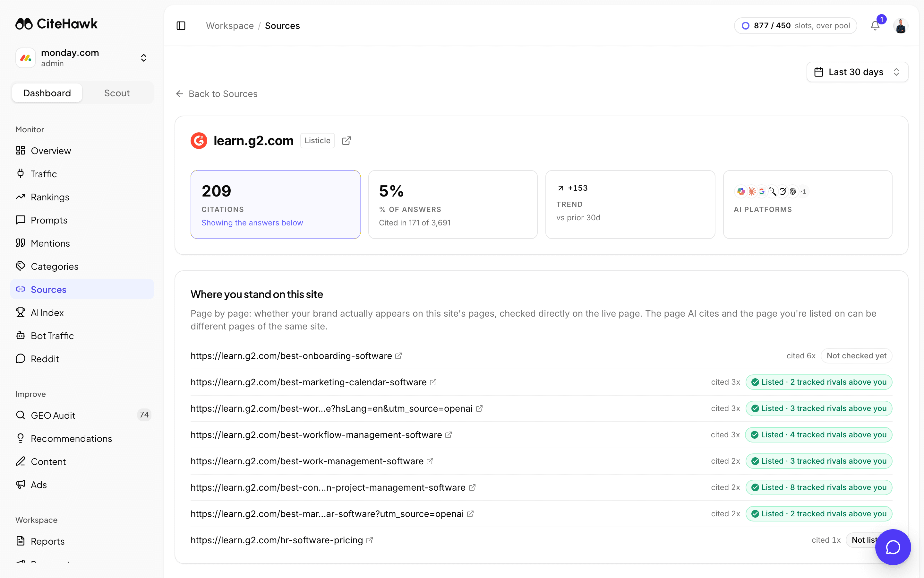Image resolution: width=924 pixels, height=578 pixels.
Task: Click the cited 6x text
Action: 801,356
